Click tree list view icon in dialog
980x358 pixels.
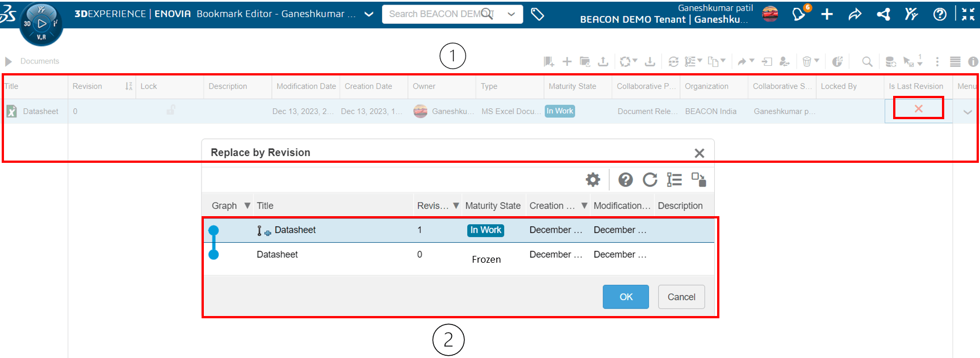click(675, 180)
